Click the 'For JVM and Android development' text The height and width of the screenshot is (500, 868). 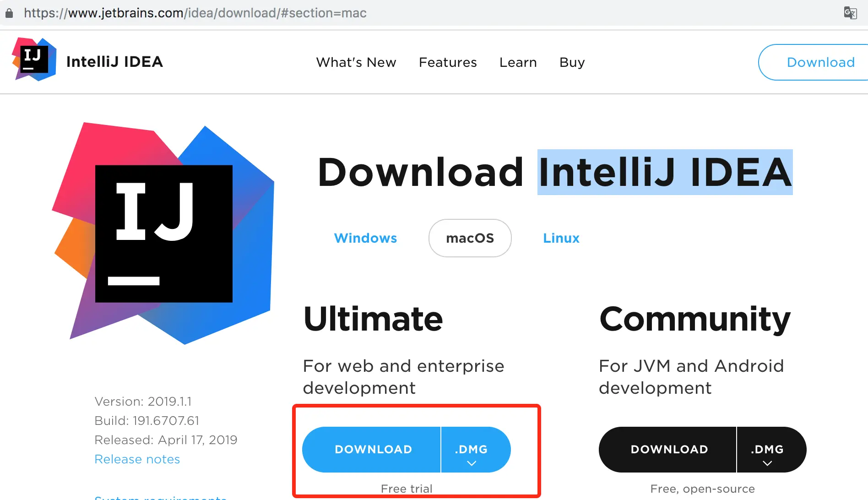[691, 377]
